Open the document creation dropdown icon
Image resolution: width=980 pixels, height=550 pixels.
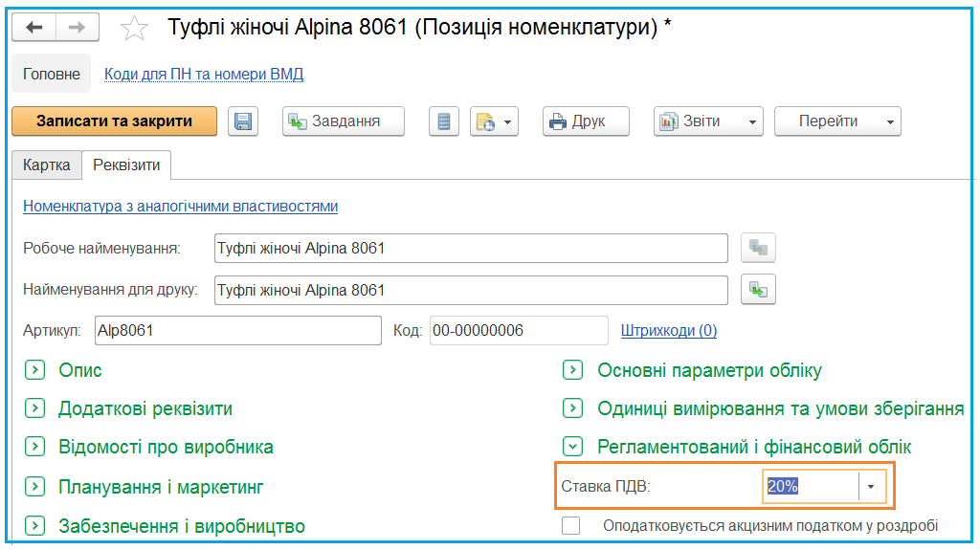(494, 121)
